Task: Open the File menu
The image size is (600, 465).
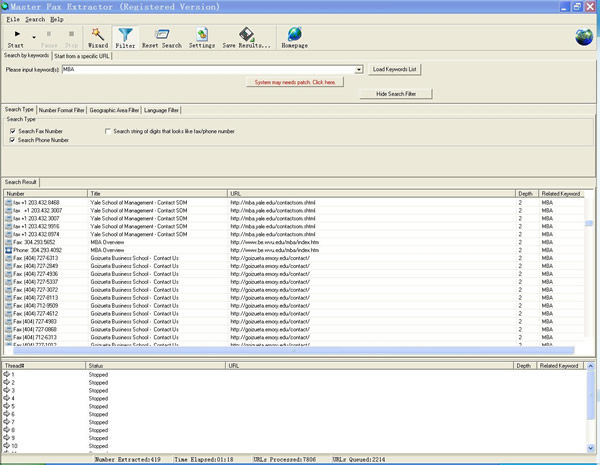Action: coord(14,19)
